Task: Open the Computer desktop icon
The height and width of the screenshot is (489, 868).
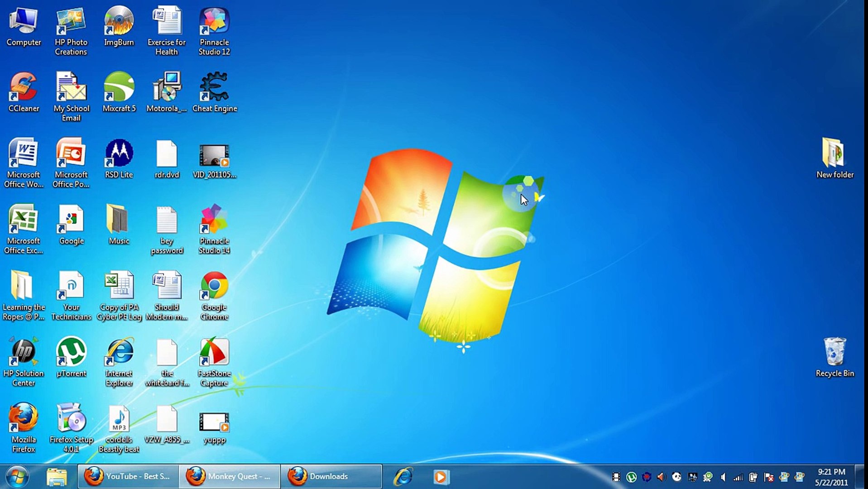Action: tap(24, 27)
